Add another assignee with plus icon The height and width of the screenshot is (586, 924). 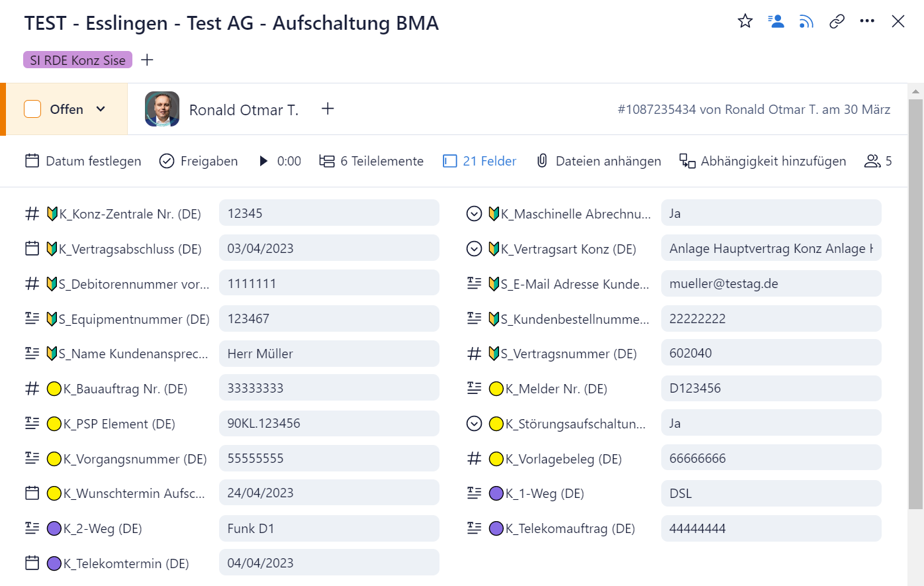point(328,109)
